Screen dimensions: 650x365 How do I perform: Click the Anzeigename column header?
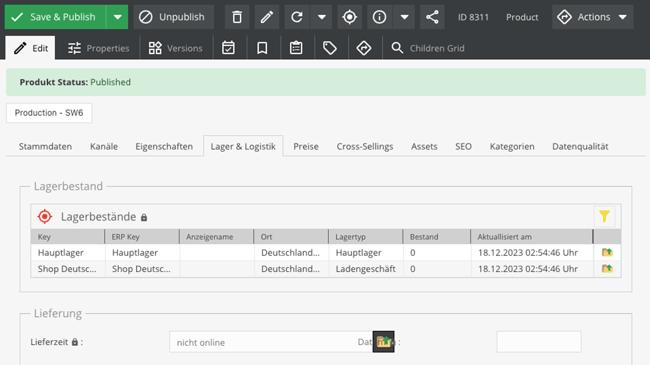coord(216,237)
